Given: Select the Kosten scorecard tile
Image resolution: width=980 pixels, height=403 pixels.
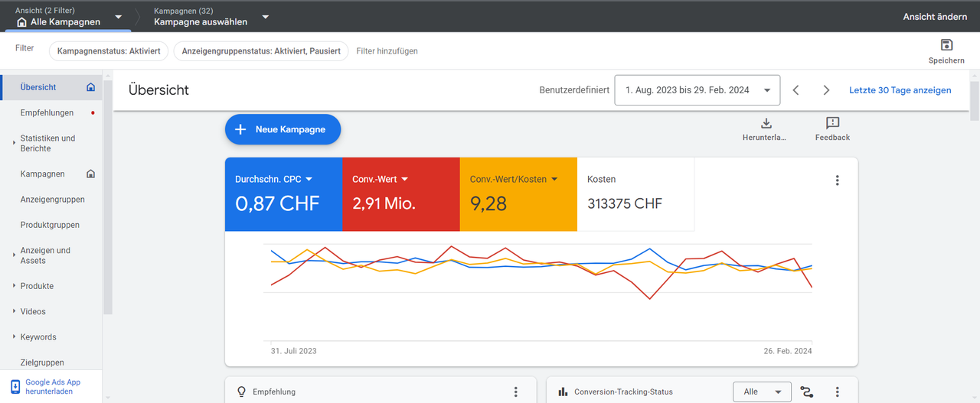Looking at the screenshot, I should 635,194.
